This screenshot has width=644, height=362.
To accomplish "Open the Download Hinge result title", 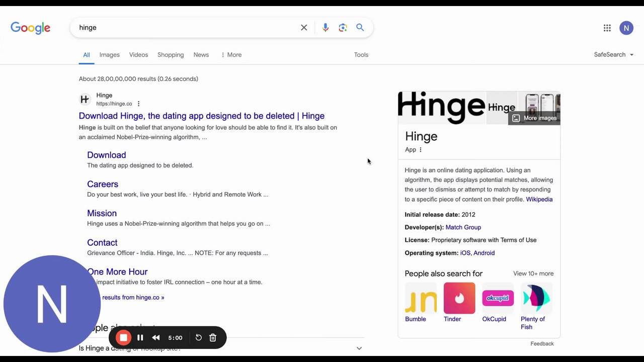I will pos(202,116).
